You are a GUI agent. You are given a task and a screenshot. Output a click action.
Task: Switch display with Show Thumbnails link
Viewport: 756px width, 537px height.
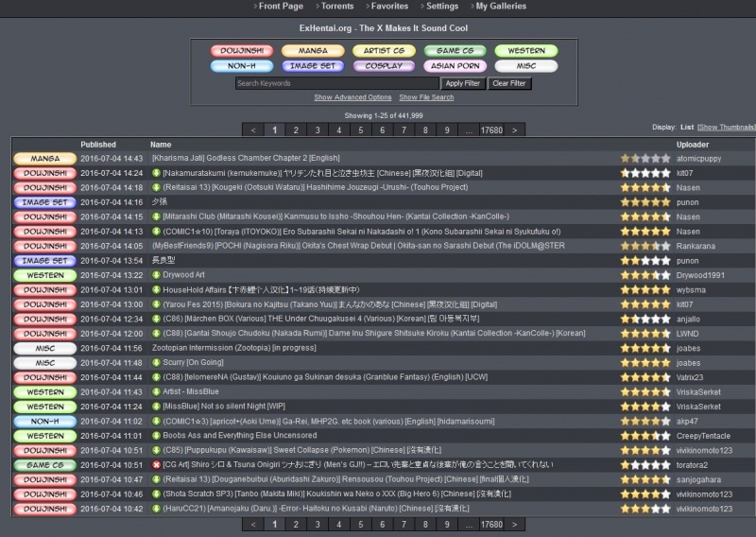727,128
